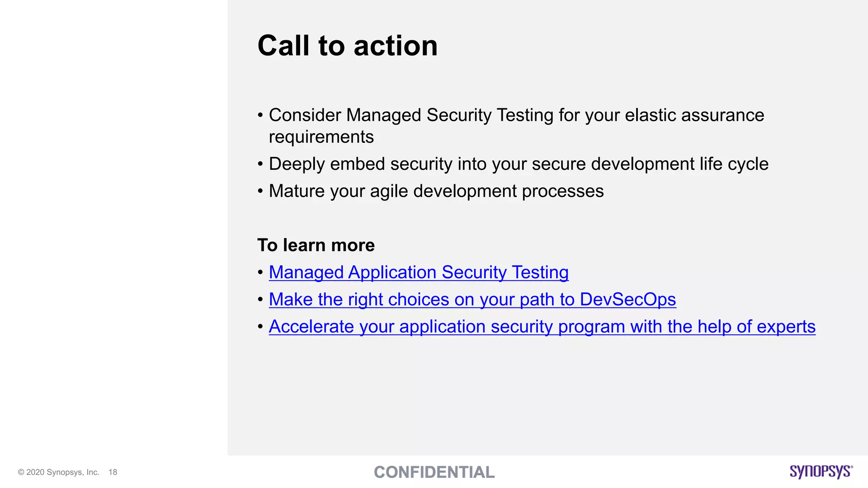The image size is (868, 488).
Task: Follow the path to DevSecOps link
Action: pyautogui.click(x=472, y=299)
